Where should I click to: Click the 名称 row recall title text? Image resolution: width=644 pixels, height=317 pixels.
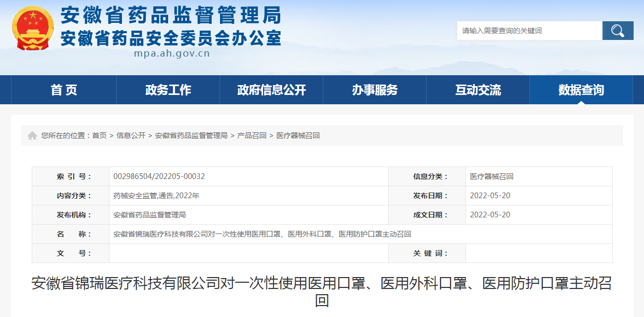[x=262, y=234]
